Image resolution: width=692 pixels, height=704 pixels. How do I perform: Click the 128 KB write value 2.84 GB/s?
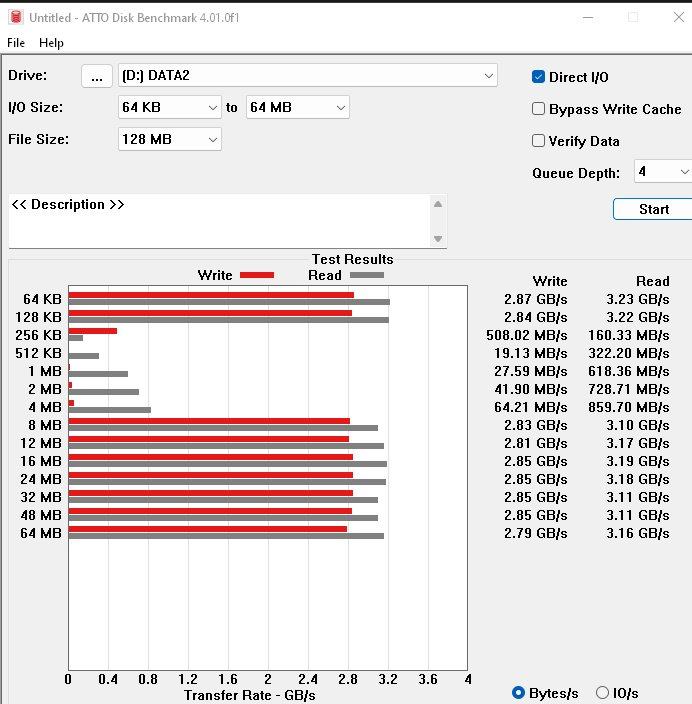click(535, 317)
